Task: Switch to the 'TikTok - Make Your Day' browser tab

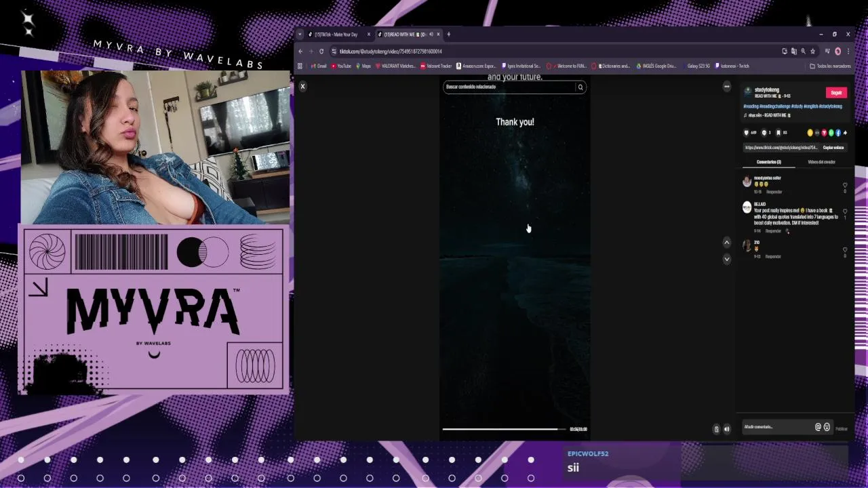Action: tap(336, 34)
